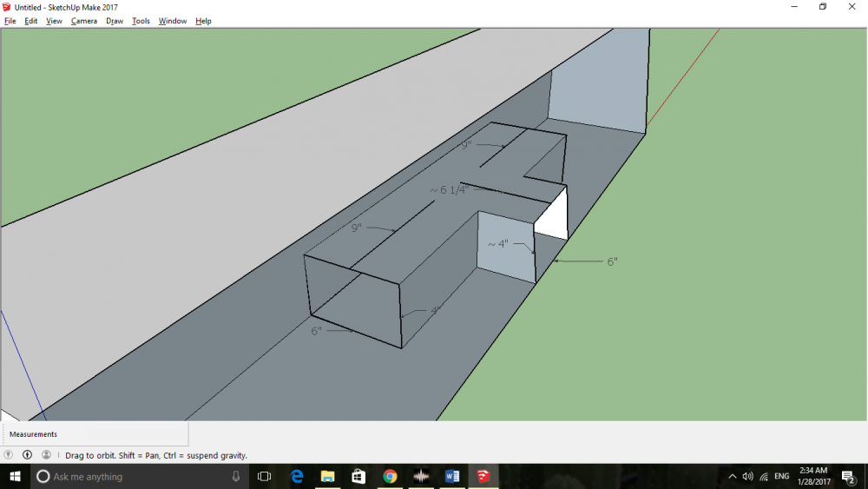Show hidden system tray icons
Image resolution: width=868 pixels, height=489 pixels.
pyautogui.click(x=733, y=476)
